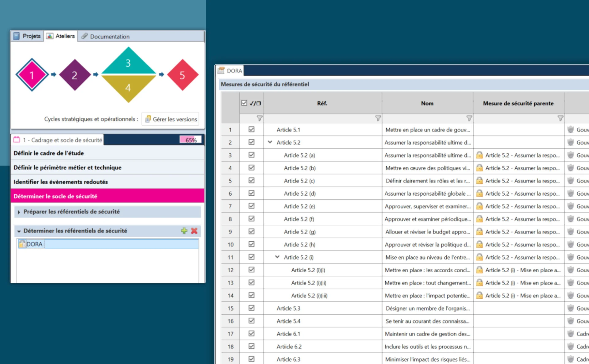Viewport: 589px width, 364px height.
Task: Click the shield icon on Article 5.3 row
Action: (571, 308)
